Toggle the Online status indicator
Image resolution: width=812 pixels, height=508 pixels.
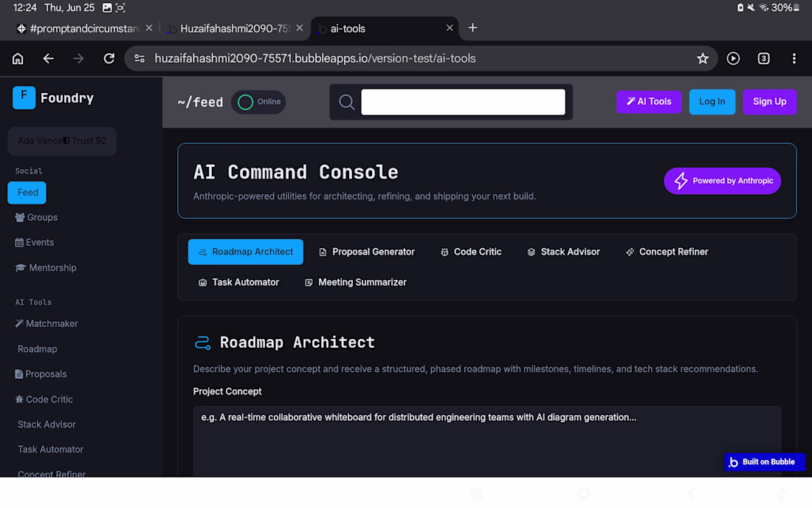pyautogui.click(x=258, y=102)
